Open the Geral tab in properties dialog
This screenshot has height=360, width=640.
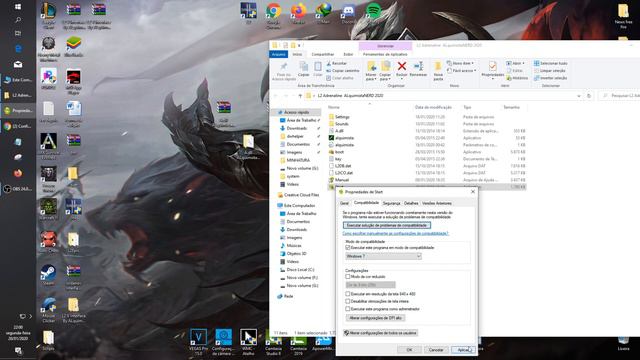point(344,203)
